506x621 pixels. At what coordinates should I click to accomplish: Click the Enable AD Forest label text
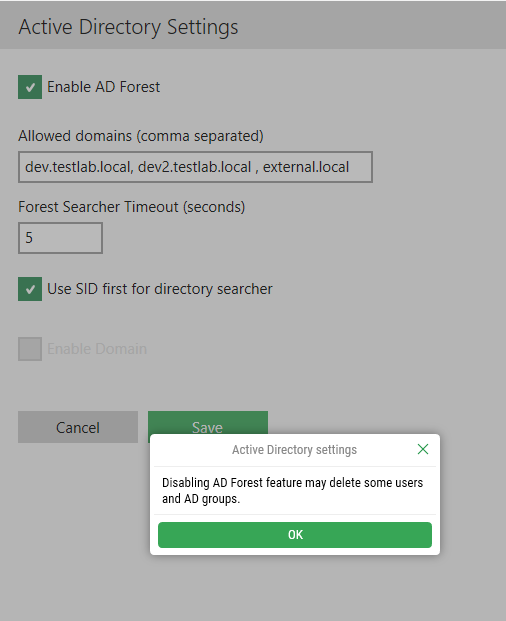click(104, 87)
